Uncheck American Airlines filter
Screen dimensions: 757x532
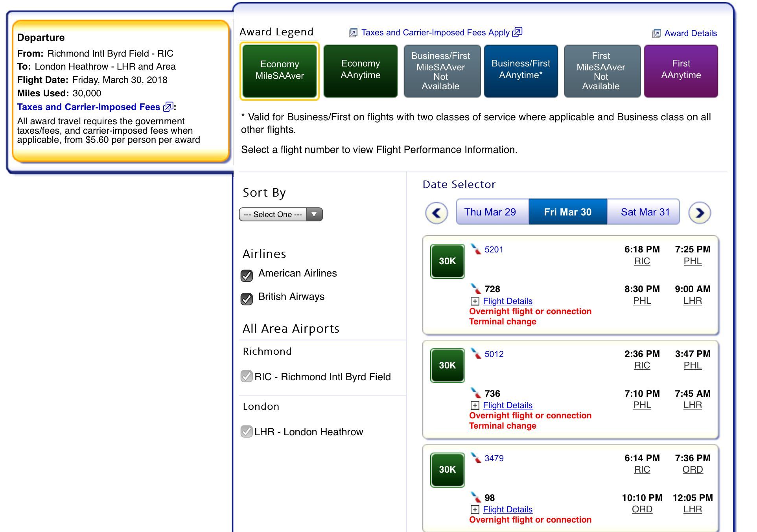(247, 276)
